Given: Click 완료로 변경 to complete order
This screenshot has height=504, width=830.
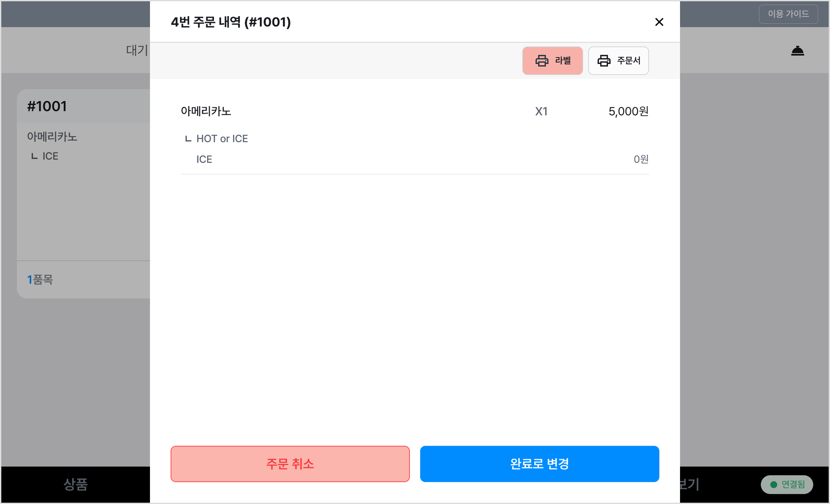Looking at the screenshot, I should 539,464.
